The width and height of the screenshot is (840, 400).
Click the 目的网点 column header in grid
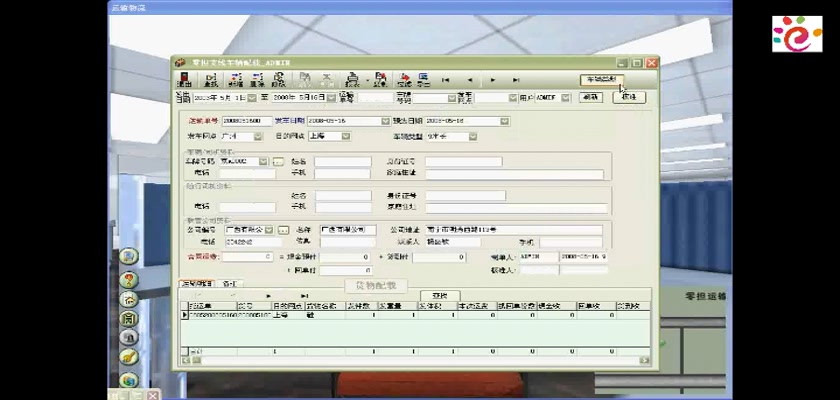288,306
